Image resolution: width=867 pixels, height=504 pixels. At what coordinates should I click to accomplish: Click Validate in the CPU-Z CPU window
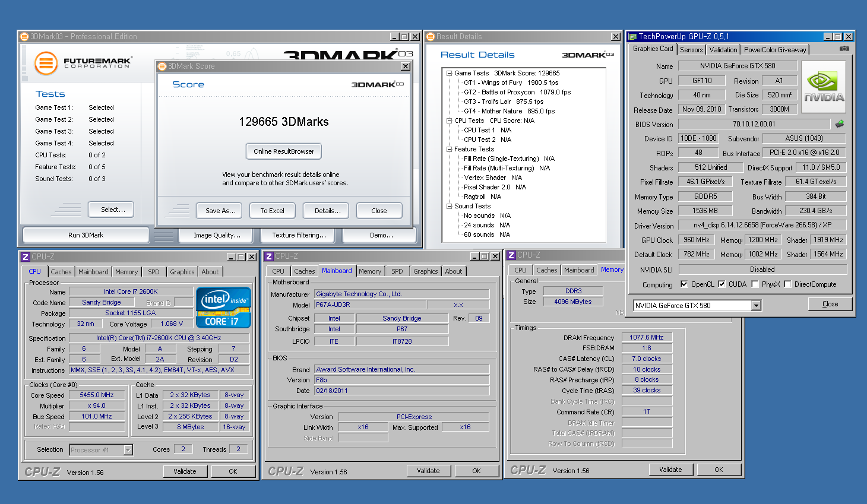[185, 471]
